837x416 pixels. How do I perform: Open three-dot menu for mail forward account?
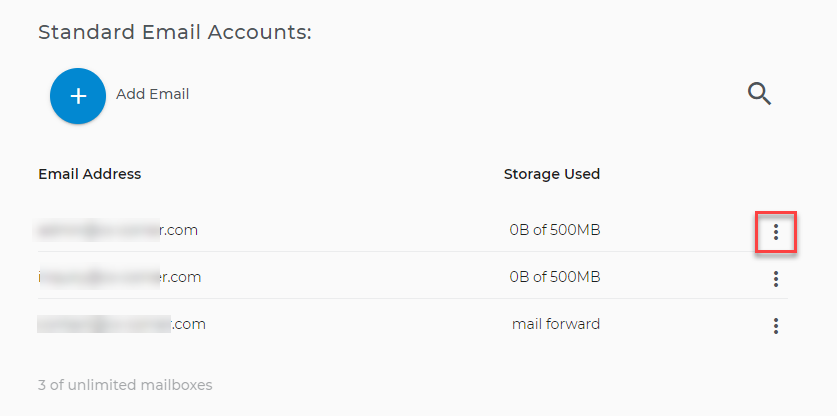click(x=776, y=326)
